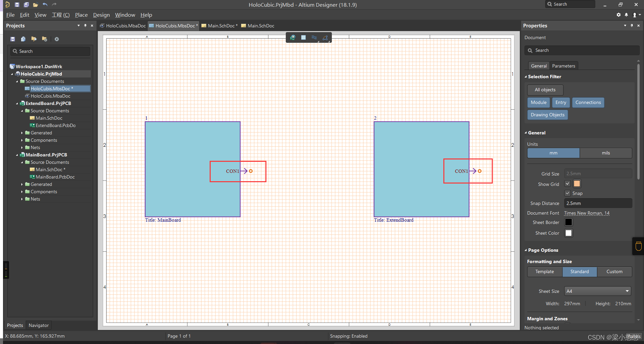644x344 pixels.
Task: Click the Connections filter button
Action: [588, 102]
